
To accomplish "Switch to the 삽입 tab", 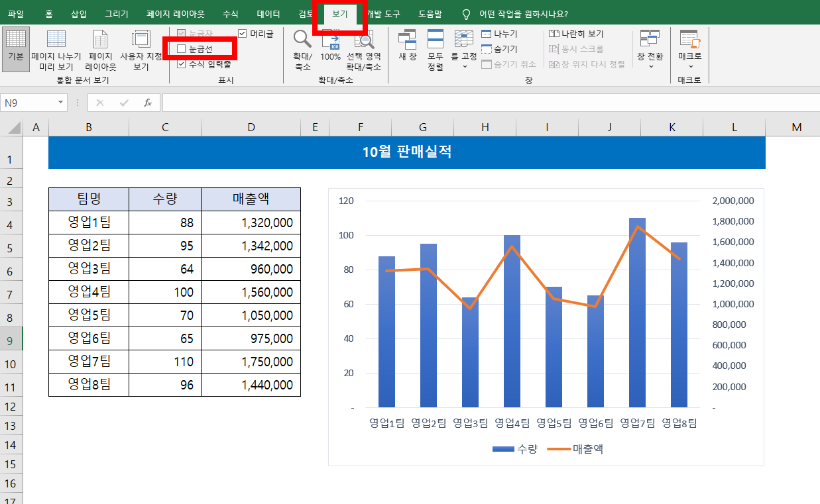I will click(x=79, y=14).
